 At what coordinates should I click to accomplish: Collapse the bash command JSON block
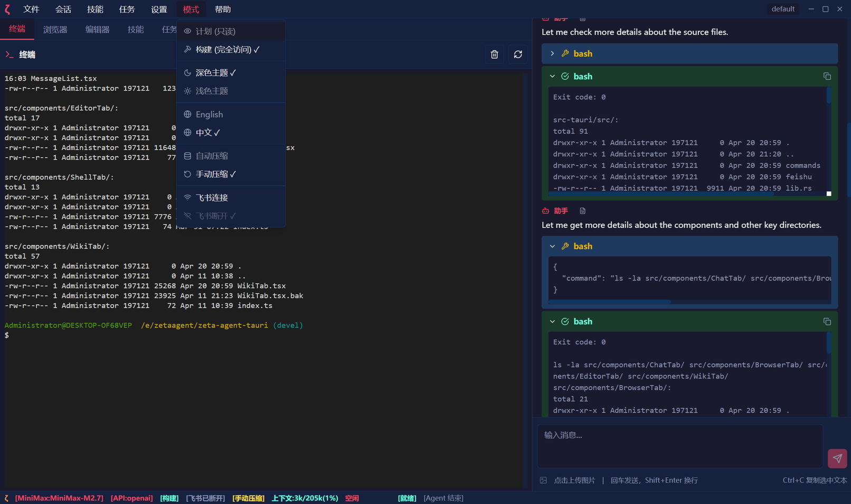(552, 246)
